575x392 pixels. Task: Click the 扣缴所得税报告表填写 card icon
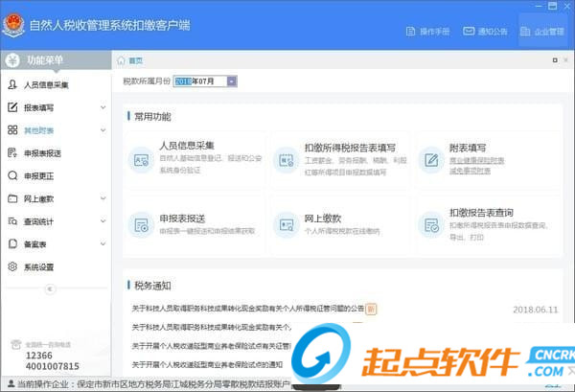pyautogui.click(x=286, y=160)
